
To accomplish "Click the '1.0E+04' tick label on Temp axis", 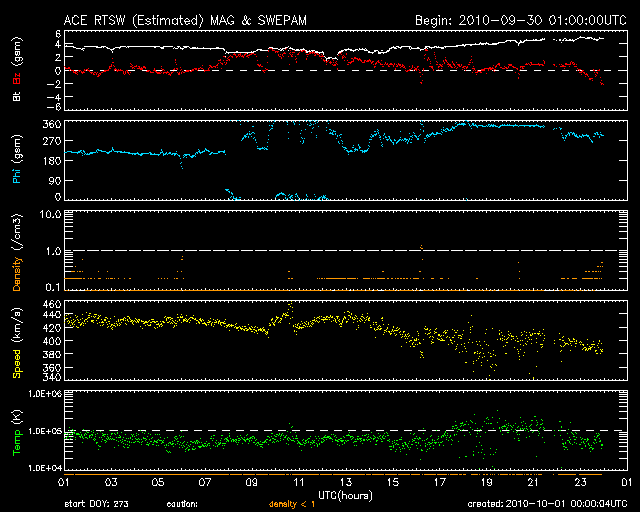I will point(45,468).
